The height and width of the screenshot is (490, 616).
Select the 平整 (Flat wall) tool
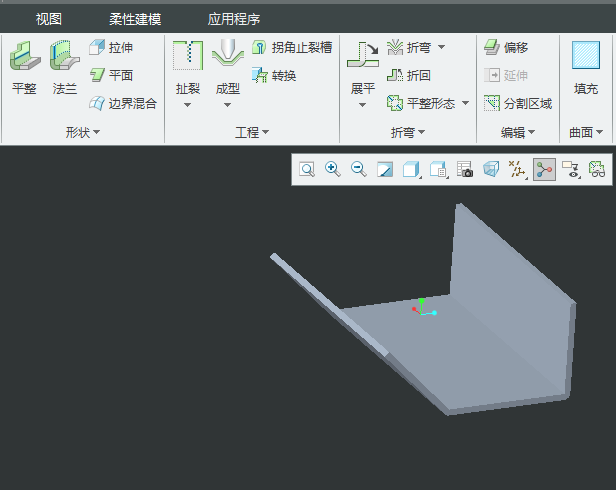click(25, 68)
